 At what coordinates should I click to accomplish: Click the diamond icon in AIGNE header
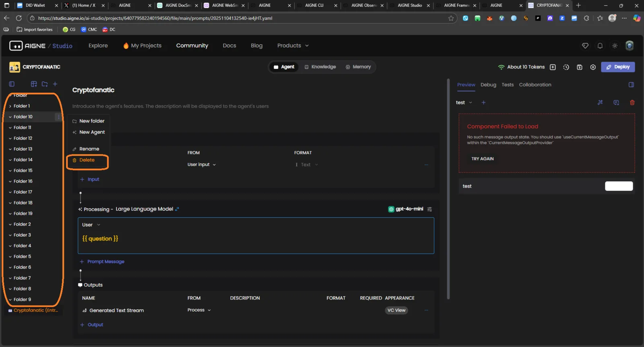click(585, 46)
